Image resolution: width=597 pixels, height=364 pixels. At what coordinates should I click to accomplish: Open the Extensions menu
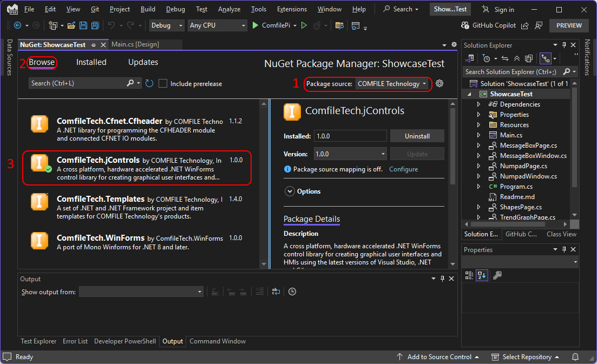(x=292, y=9)
